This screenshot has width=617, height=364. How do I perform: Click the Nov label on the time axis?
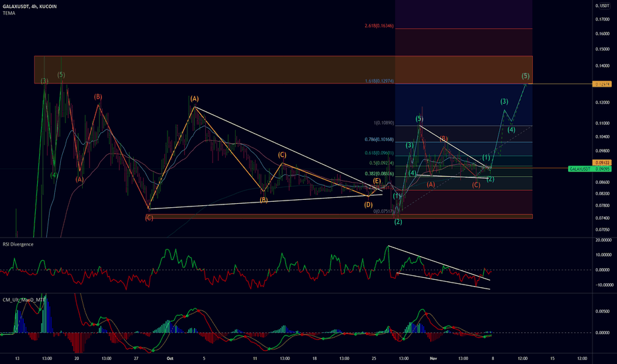click(x=433, y=359)
